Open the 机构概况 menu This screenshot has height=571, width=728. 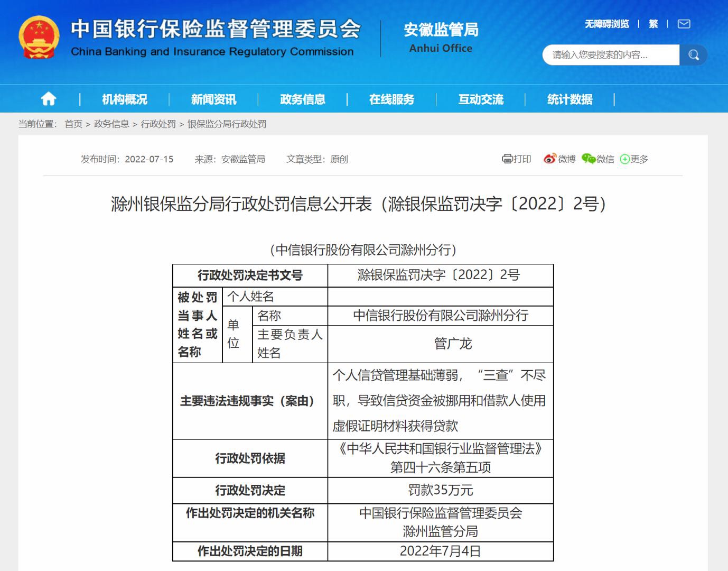coord(125,99)
